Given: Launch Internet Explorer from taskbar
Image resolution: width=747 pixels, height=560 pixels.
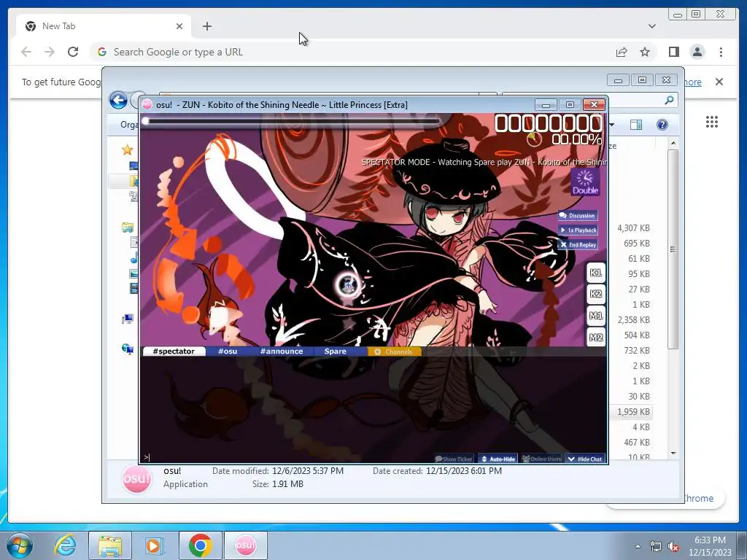Looking at the screenshot, I should [x=65, y=545].
